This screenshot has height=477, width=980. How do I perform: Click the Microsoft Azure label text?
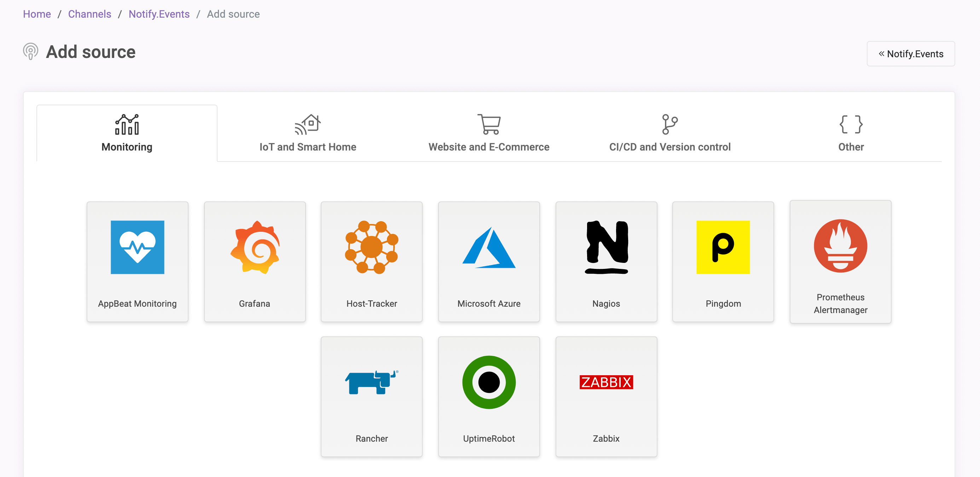click(x=489, y=303)
